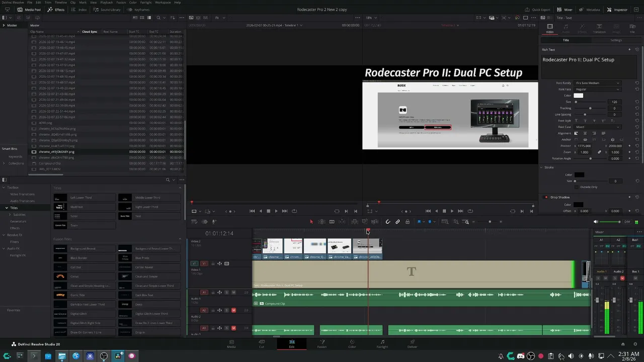Toggle Video 1 track enable icon
Image resolution: width=644 pixels, height=362 pixels.
coord(226,263)
